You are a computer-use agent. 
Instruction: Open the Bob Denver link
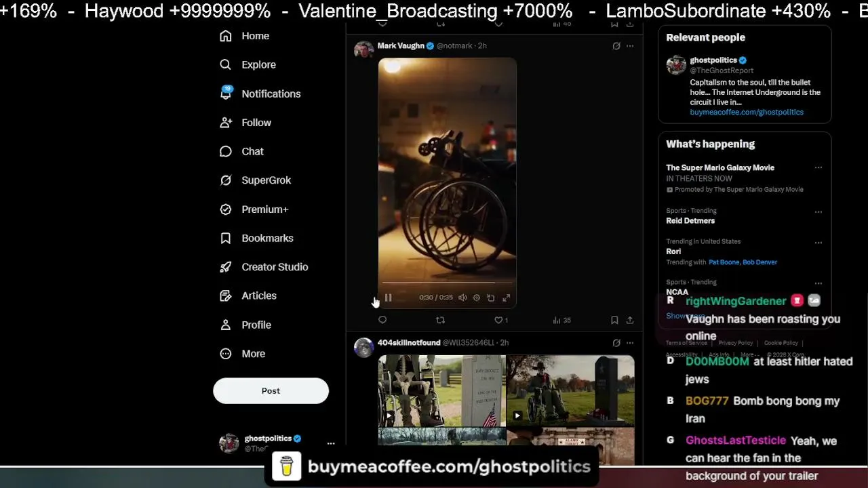760,262
